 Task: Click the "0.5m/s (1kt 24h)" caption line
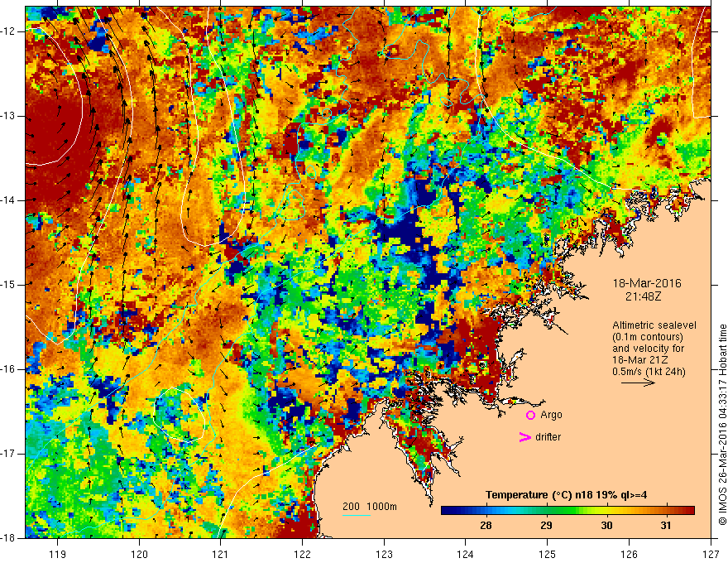649,372
